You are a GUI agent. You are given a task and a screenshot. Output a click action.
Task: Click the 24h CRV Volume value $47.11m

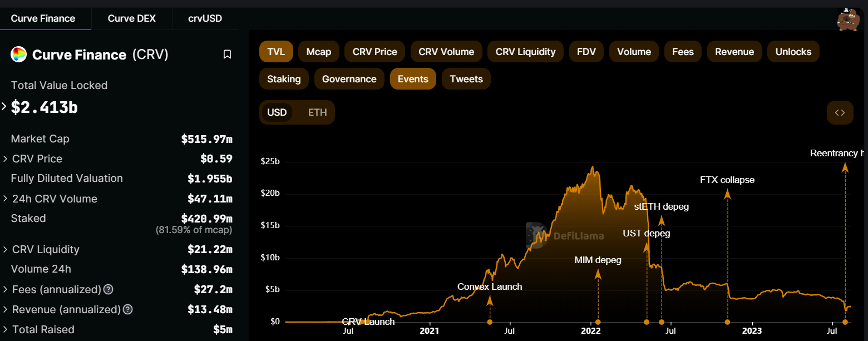[210, 199]
